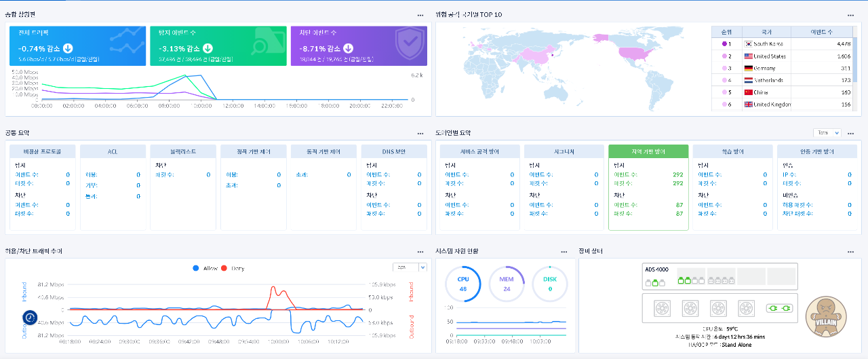This screenshot has width=868, height=359.
Task: Open the threat country TOP 10 panel menu
Action: tap(850, 15)
